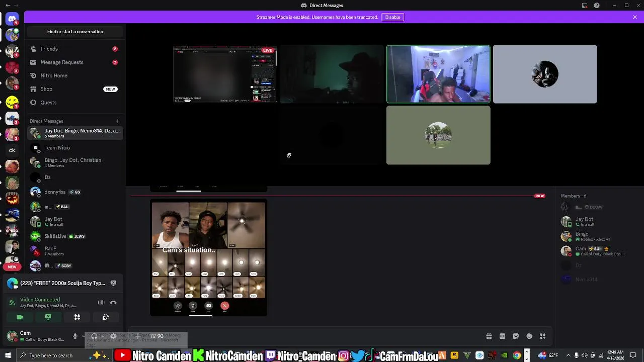This screenshot has height=362, width=644.
Task: Add attachment plus icon in message bar
Action: (138, 336)
